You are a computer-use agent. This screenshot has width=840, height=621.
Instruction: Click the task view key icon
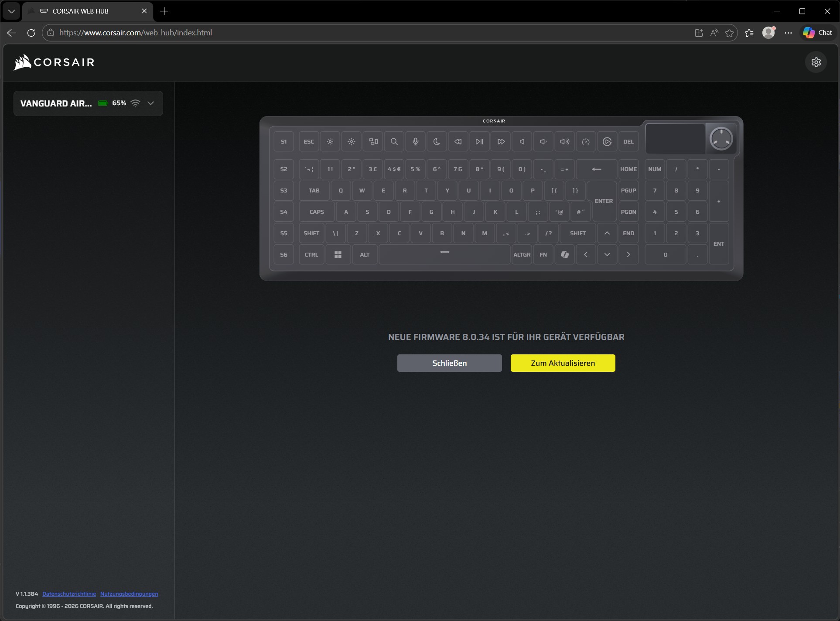coord(373,141)
